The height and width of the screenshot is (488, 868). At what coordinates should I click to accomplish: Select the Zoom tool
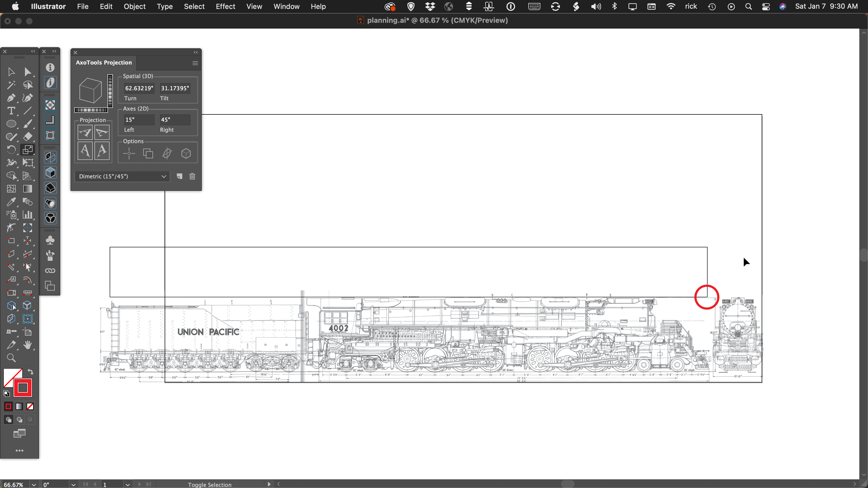pos(11,358)
